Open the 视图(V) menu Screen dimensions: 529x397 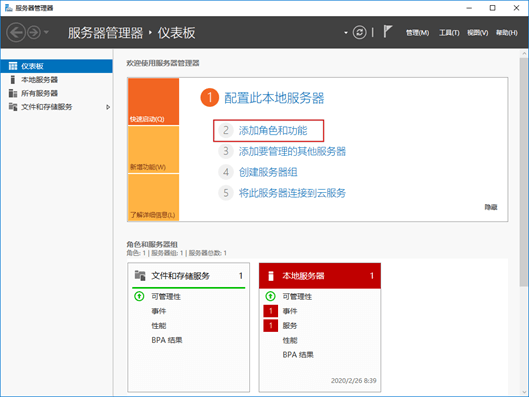pyautogui.click(x=477, y=33)
